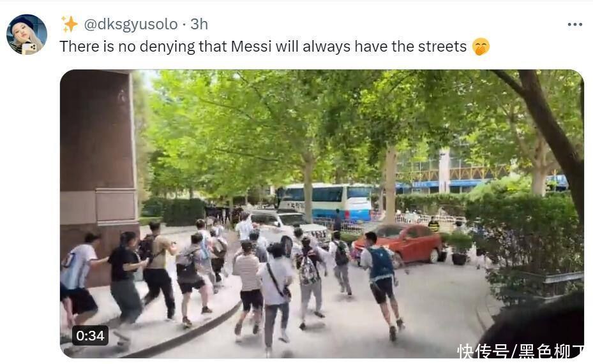Select the tweet text about Messi
The width and height of the screenshot is (593, 364).
263,47
